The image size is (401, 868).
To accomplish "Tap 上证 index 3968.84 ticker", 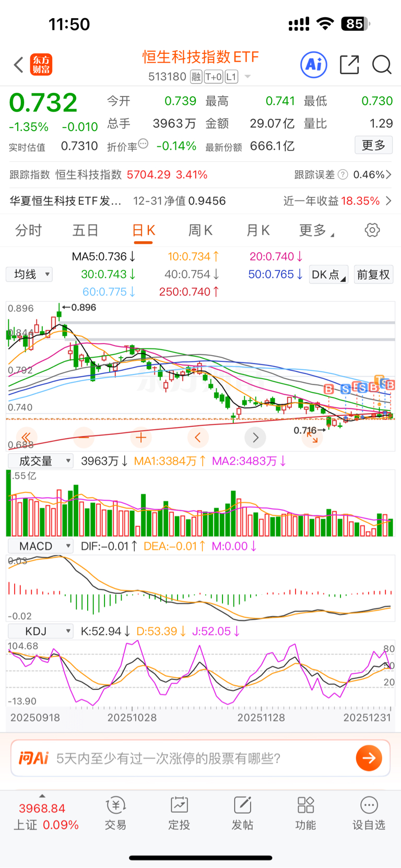I will [46, 817].
